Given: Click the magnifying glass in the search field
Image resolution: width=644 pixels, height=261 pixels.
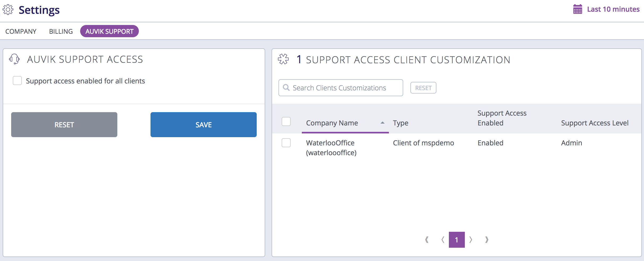Looking at the screenshot, I should point(286,88).
